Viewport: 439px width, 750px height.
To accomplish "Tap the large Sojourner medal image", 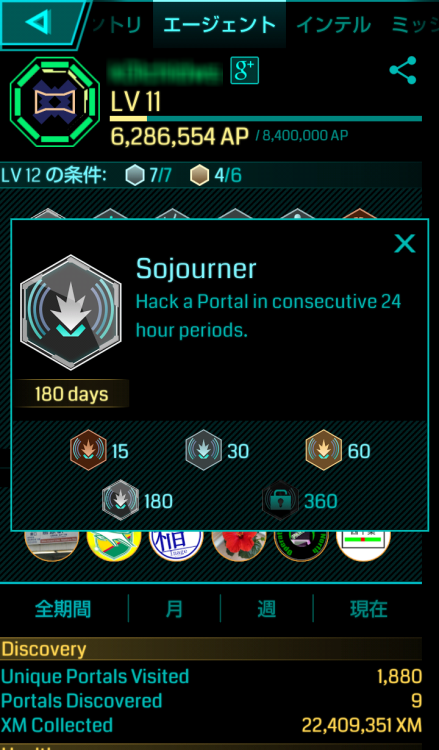I will point(71,312).
